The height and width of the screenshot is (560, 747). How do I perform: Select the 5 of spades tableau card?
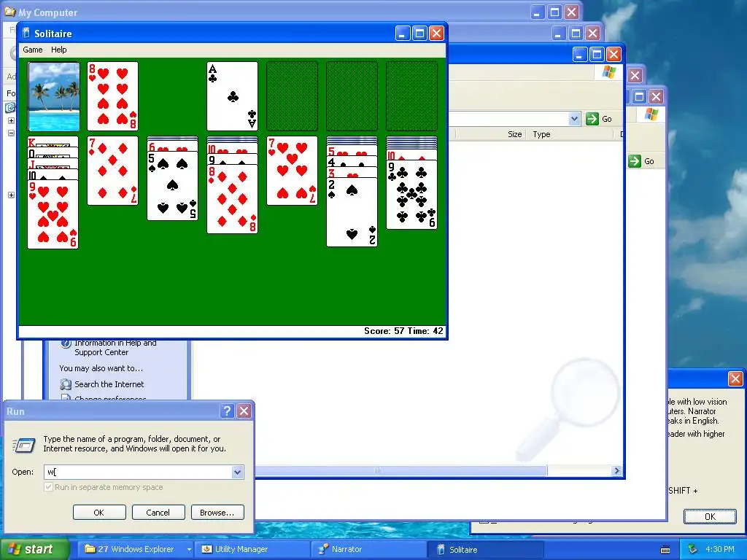172,186
